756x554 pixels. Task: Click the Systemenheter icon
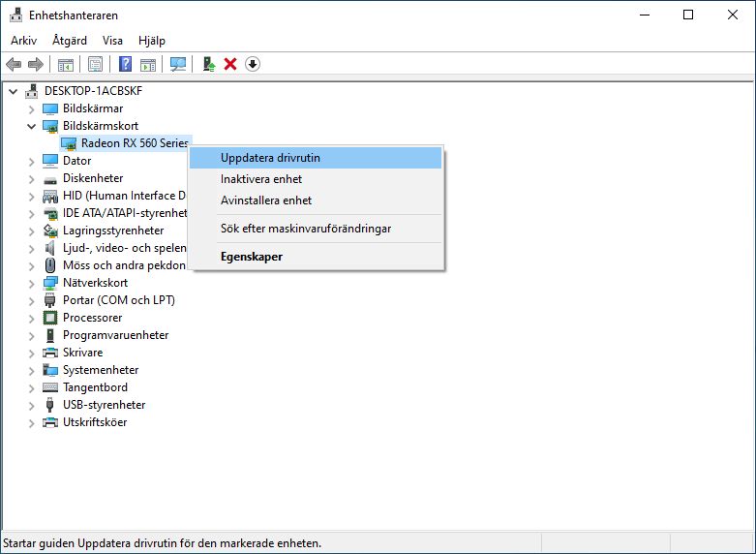pyautogui.click(x=50, y=370)
